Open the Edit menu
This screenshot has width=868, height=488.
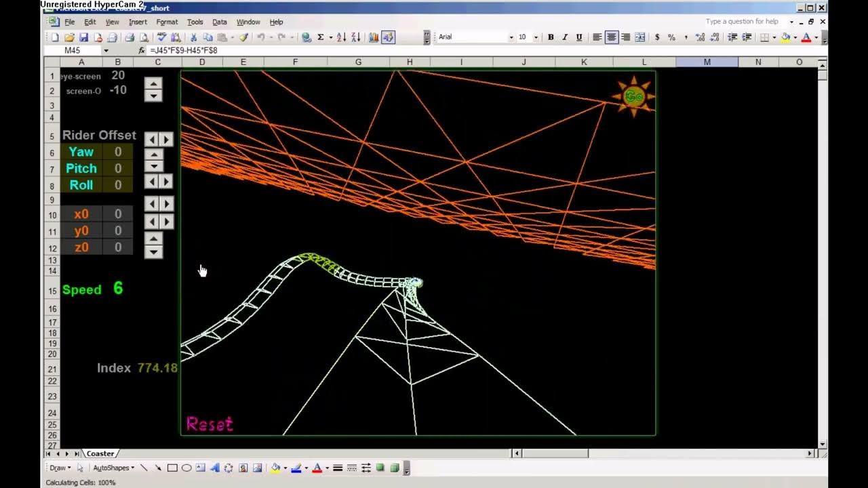tap(90, 22)
